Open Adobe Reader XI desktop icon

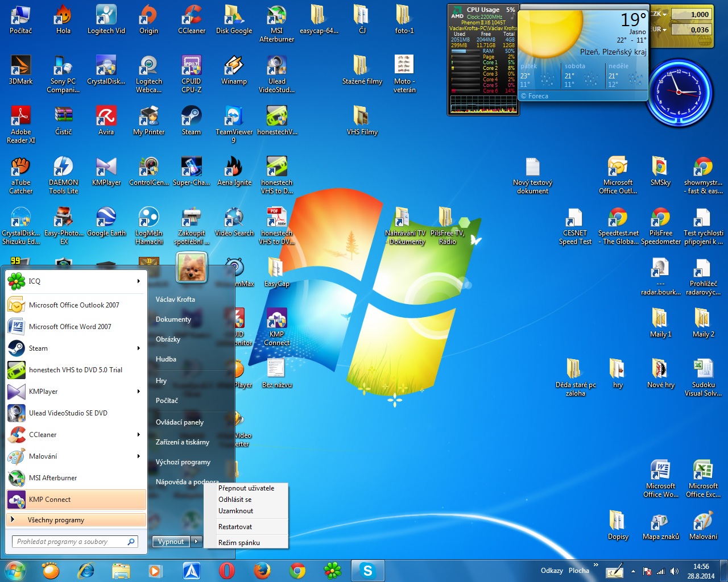pos(20,124)
